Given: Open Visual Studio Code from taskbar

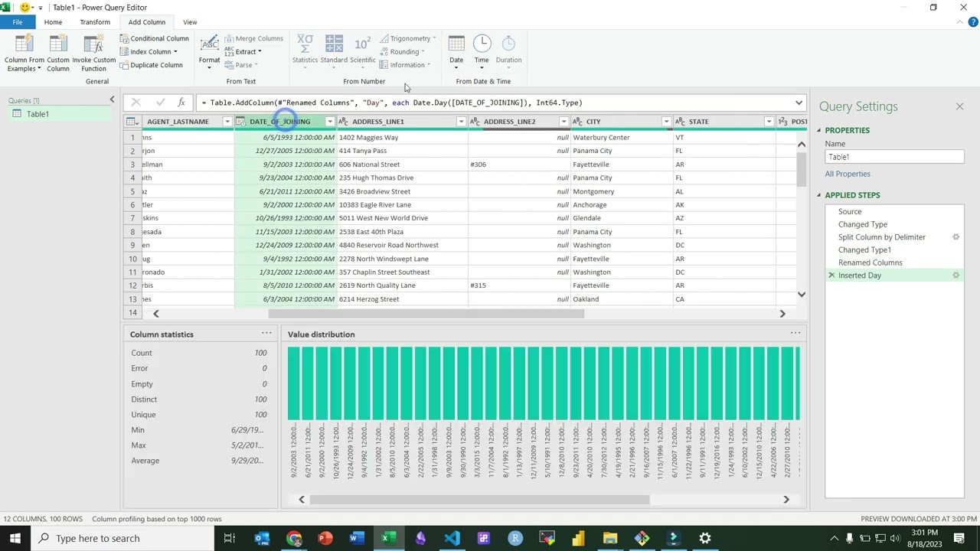Looking at the screenshot, I should pyautogui.click(x=452, y=538).
